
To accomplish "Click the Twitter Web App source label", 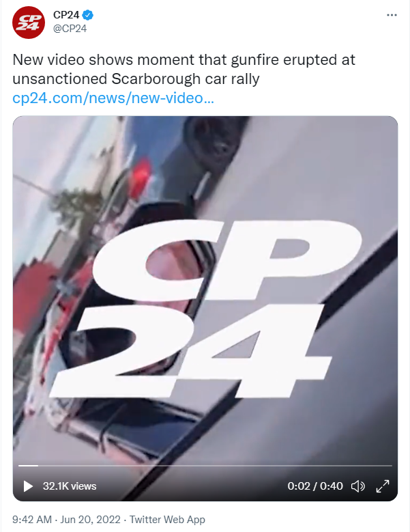I will coord(167,520).
